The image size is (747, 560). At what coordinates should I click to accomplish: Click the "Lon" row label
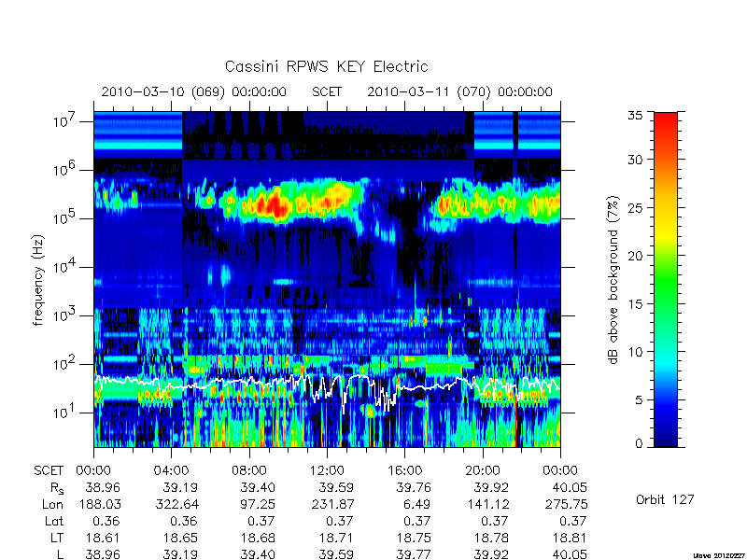(x=52, y=504)
